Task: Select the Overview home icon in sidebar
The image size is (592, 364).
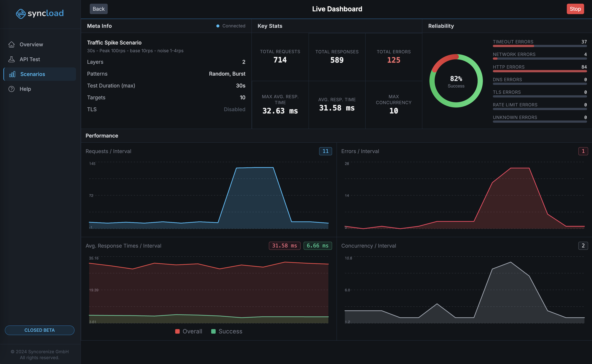Action: point(12,44)
